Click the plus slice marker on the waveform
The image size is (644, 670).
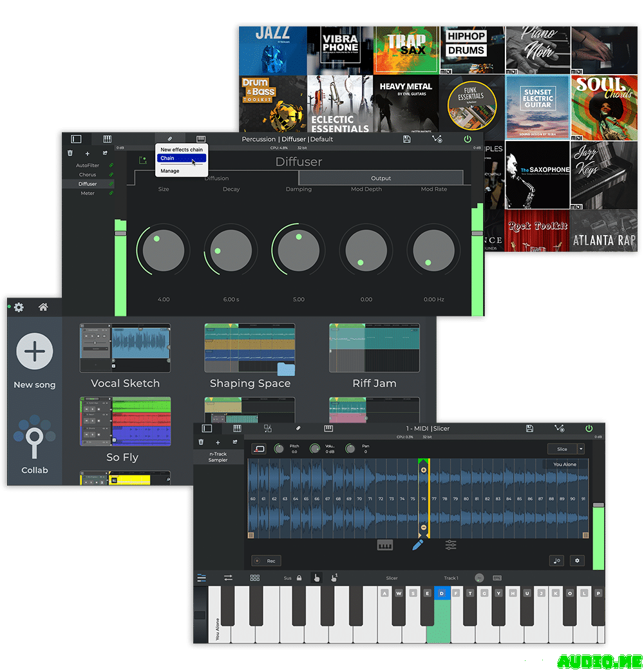tap(423, 470)
